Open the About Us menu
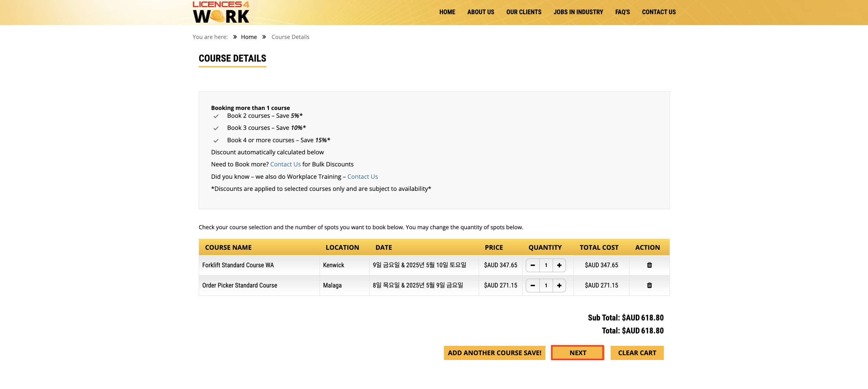The image size is (868, 389). pos(481,12)
